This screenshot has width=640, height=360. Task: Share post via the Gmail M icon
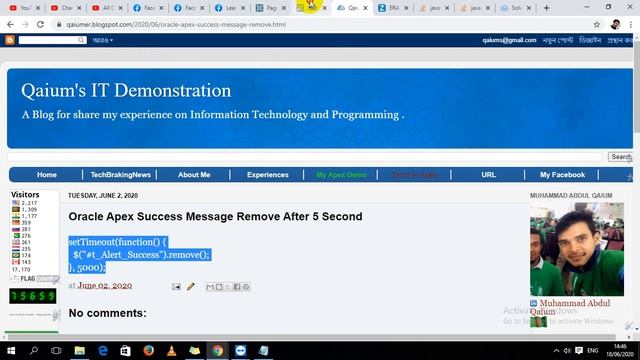(210, 287)
